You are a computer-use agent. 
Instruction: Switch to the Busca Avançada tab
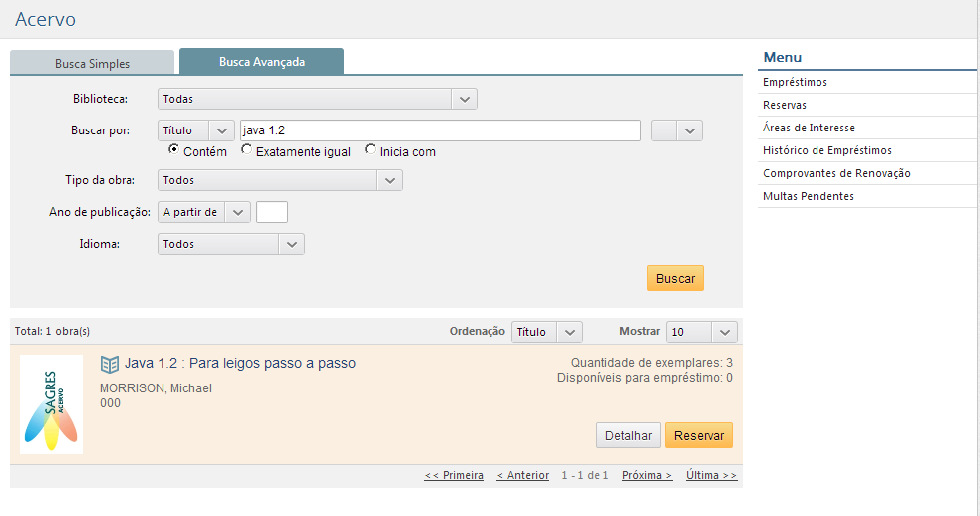coord(262,62)
